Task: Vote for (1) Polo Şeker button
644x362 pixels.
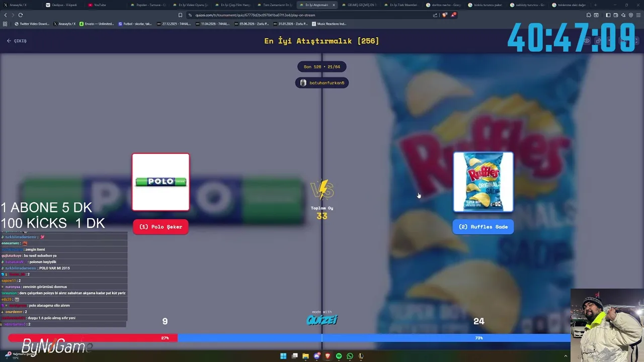Action: [x=160, y=227]
